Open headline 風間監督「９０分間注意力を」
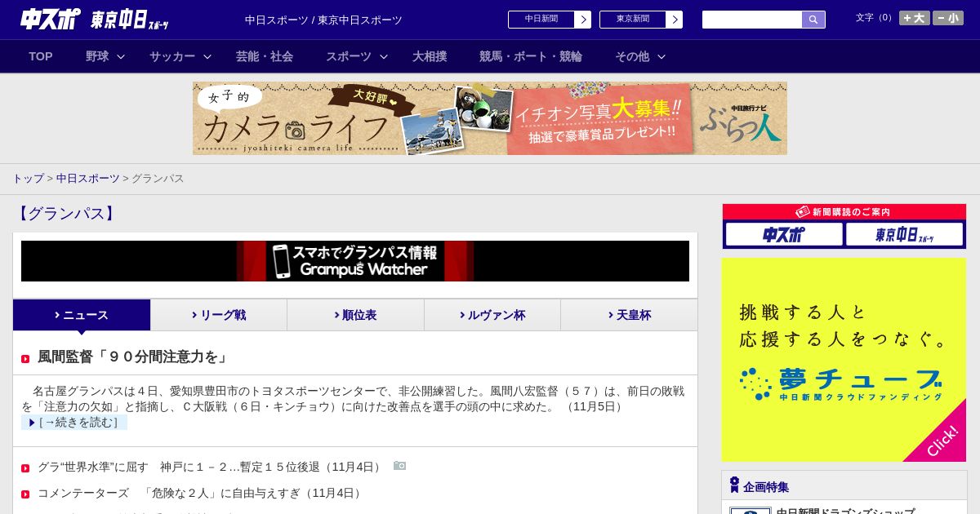The width and height of the screenshot is (980, 514). pyautogui.click(x=134, y=357)
